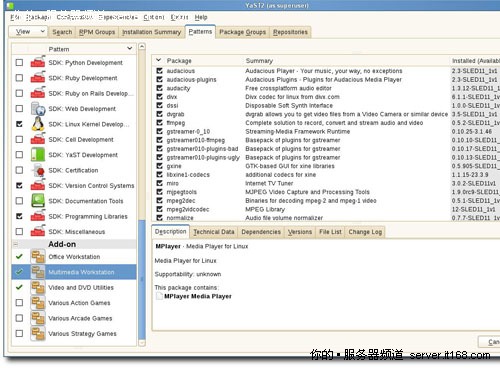Image resolution: width=500 pixels, height=368 pixels.
Task: Click the Multimedia Workstation add-on icon
Action: tap(38, 272)
